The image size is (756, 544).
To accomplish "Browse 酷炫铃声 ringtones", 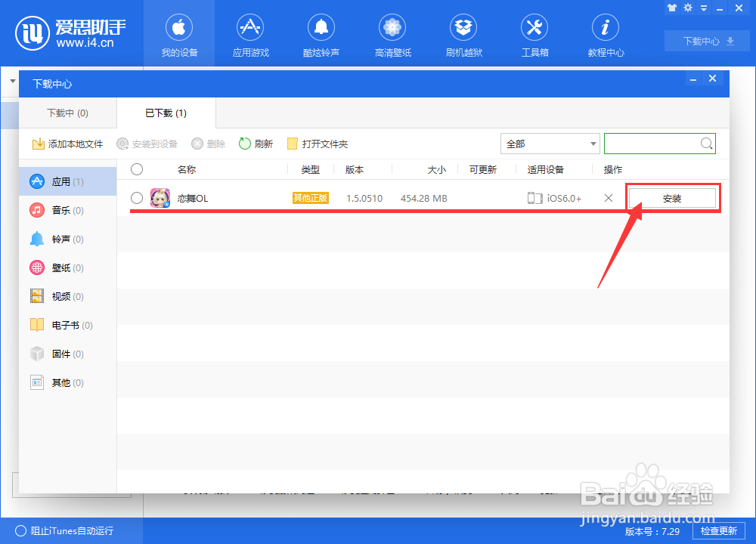I will click(321, 34).
